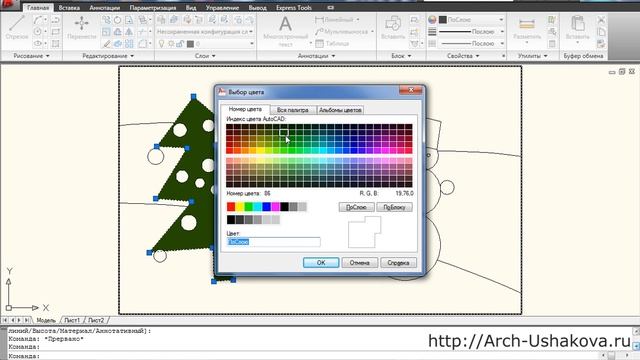Click the color wheel icon in Свойства
This screenshot has height=360, width=640.
[x=432, y=20]
